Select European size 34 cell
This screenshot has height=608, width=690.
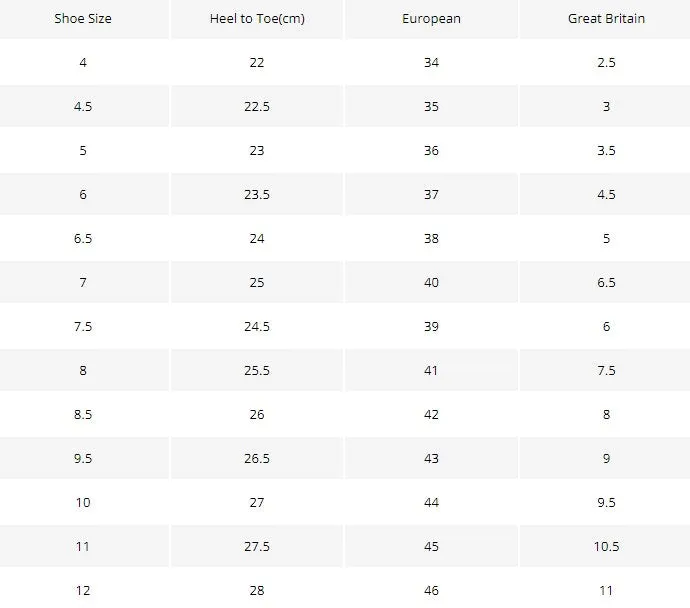tap(431, 62)
